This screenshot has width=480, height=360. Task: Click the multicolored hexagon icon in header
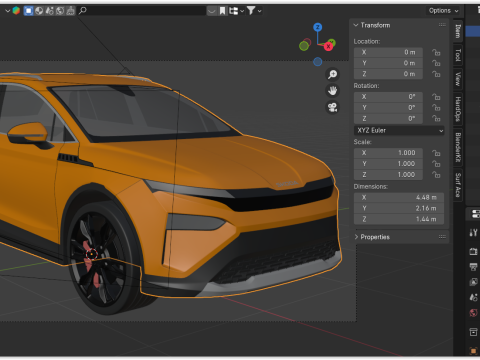pyautogui.click(x=16, y=11)
